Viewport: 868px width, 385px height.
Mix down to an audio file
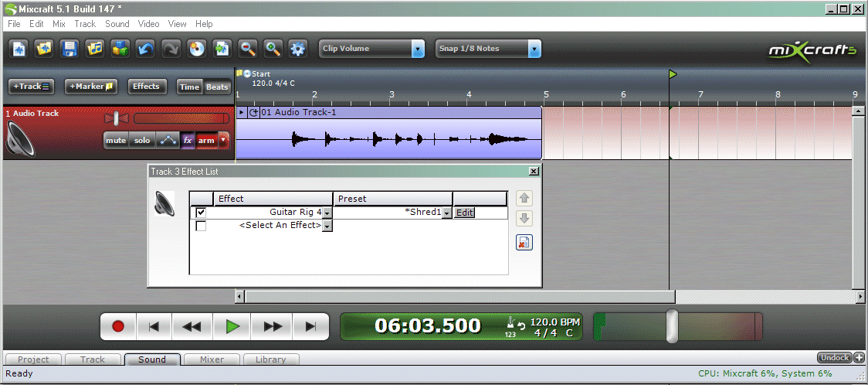click(x=222, y=49)
